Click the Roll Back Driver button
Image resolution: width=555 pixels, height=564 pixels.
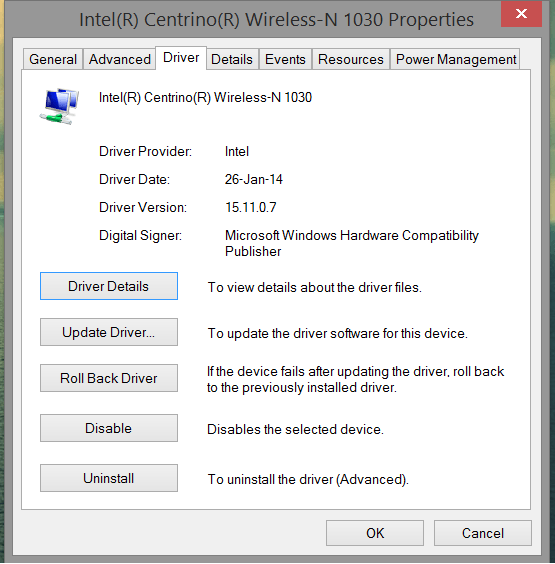(109, 378)
